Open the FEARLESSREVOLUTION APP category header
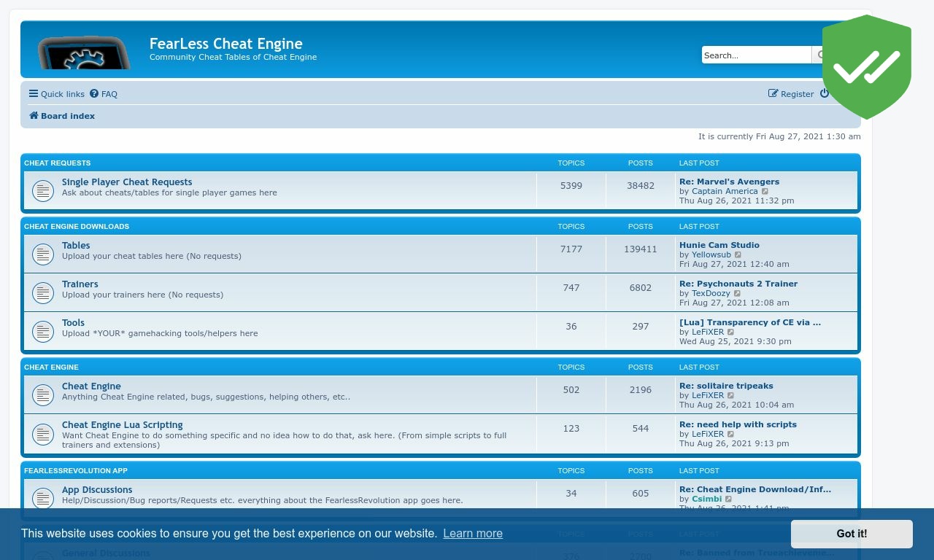 [76, 471]
